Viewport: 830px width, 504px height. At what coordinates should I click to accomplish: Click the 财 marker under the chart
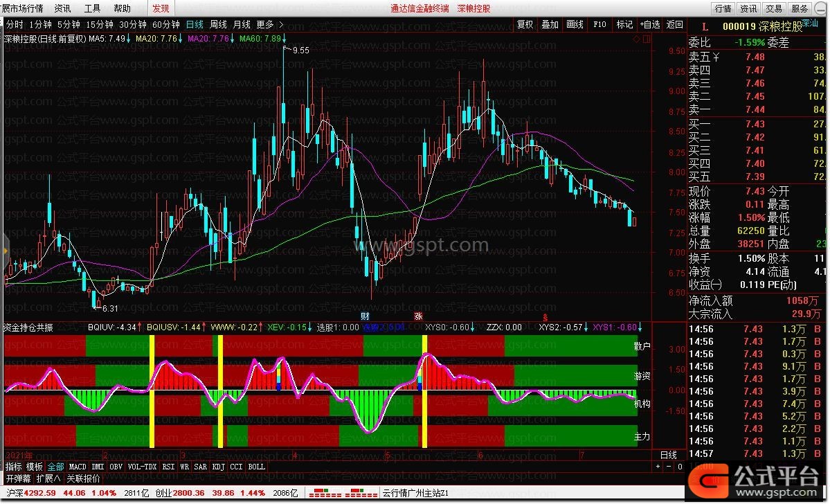click(x=365, y=316)
